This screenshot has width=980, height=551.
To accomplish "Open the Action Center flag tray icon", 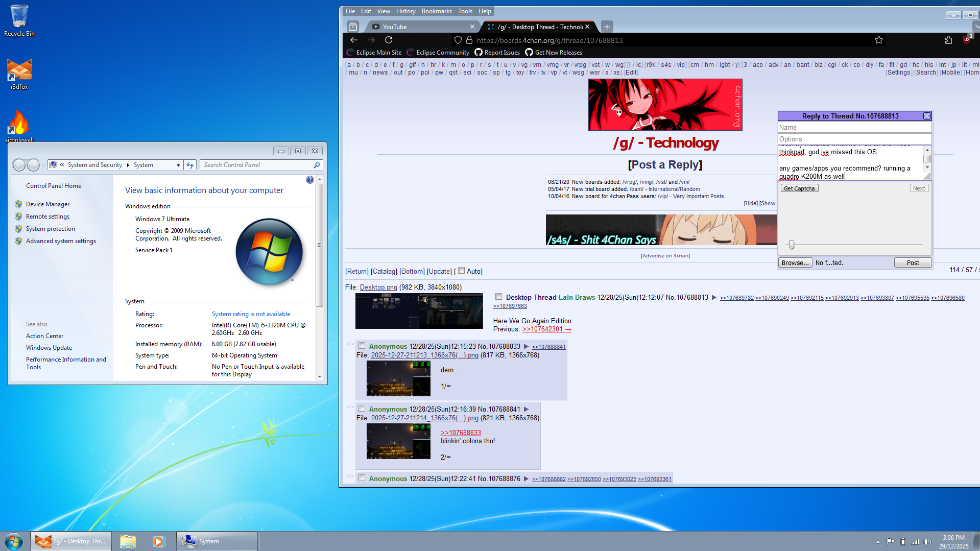I will [x=890, y=541].
